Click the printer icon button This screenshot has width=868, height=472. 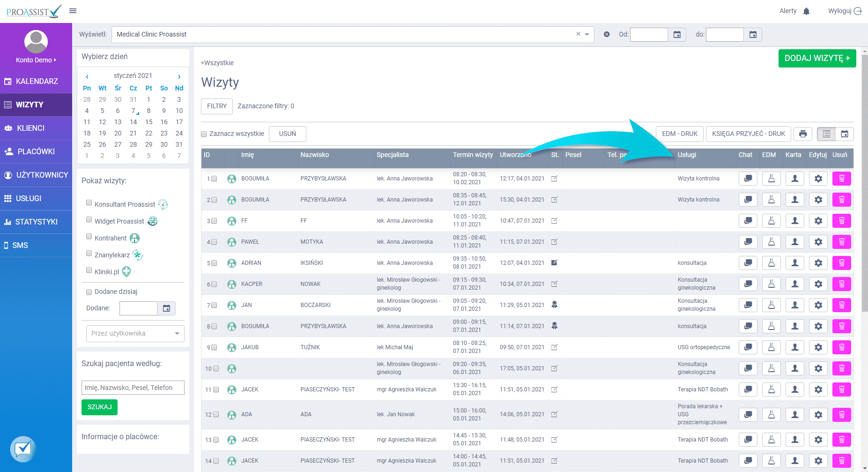coord(803,134)
